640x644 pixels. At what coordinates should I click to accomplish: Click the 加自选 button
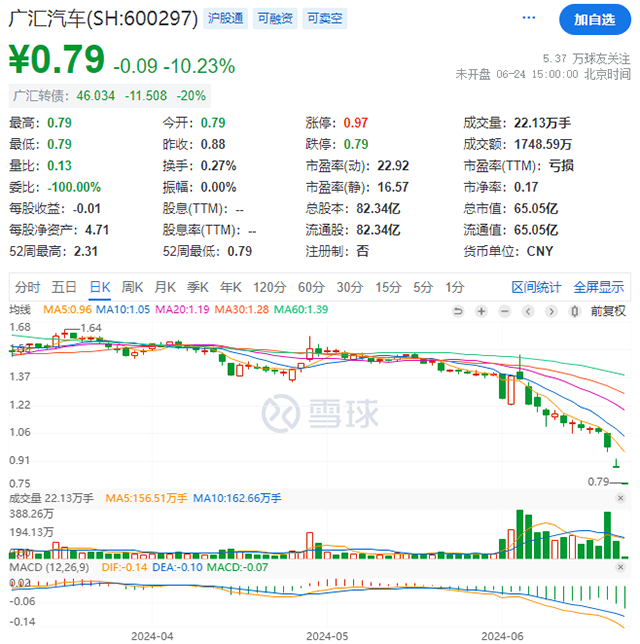[x=594, y=19]
